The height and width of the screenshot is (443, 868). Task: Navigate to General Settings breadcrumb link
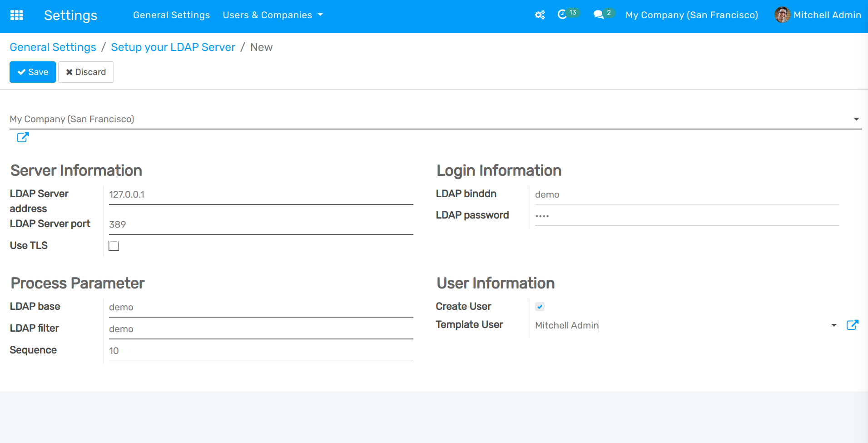(x=53, y=47)
